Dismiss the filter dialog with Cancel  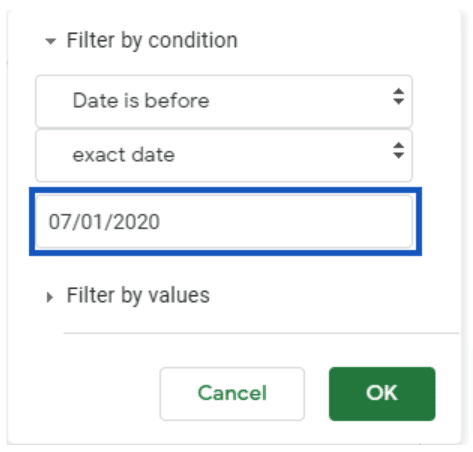point(232,394)
